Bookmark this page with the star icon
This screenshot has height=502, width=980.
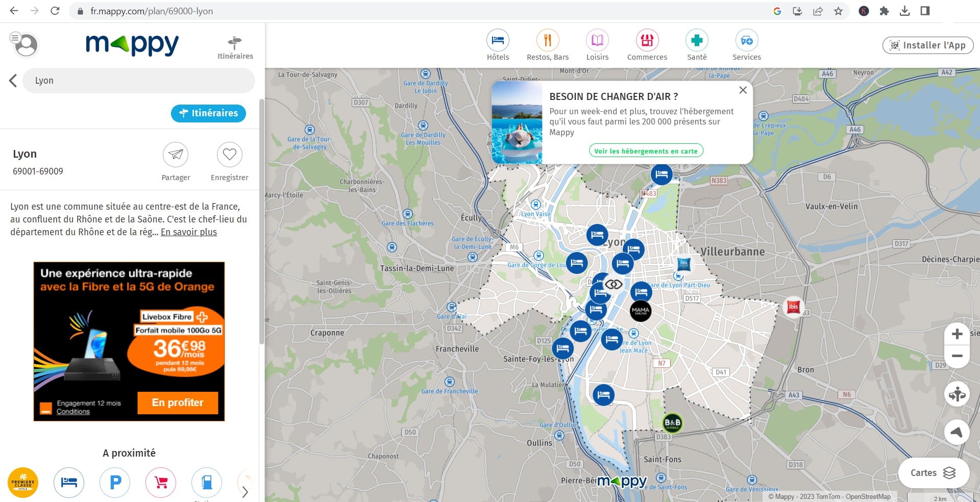(x=838, y=11)
